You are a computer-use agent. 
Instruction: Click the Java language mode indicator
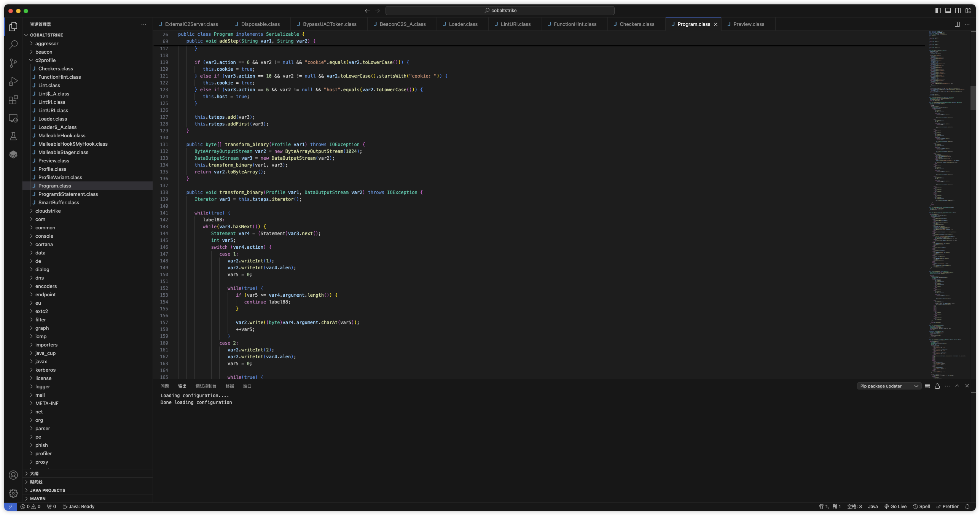pos(873,507)
